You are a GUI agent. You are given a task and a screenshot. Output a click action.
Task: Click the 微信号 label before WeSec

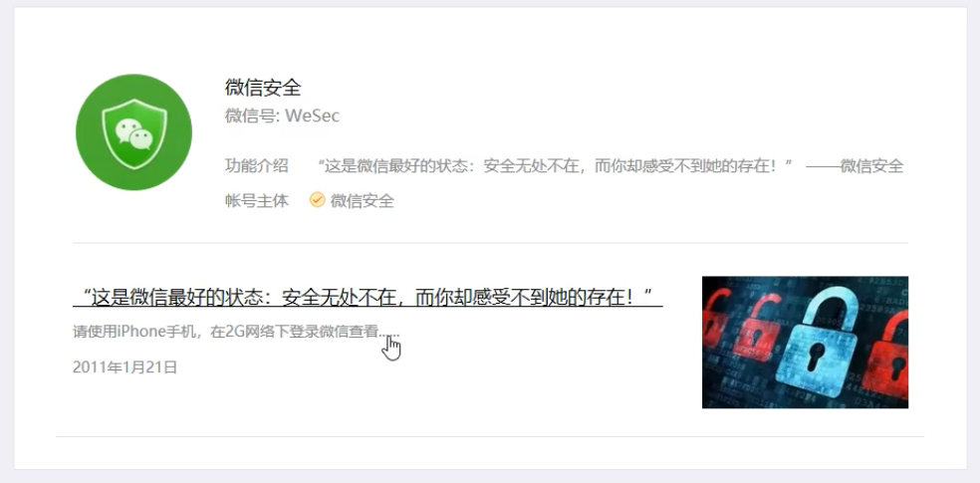coord(253,116)
